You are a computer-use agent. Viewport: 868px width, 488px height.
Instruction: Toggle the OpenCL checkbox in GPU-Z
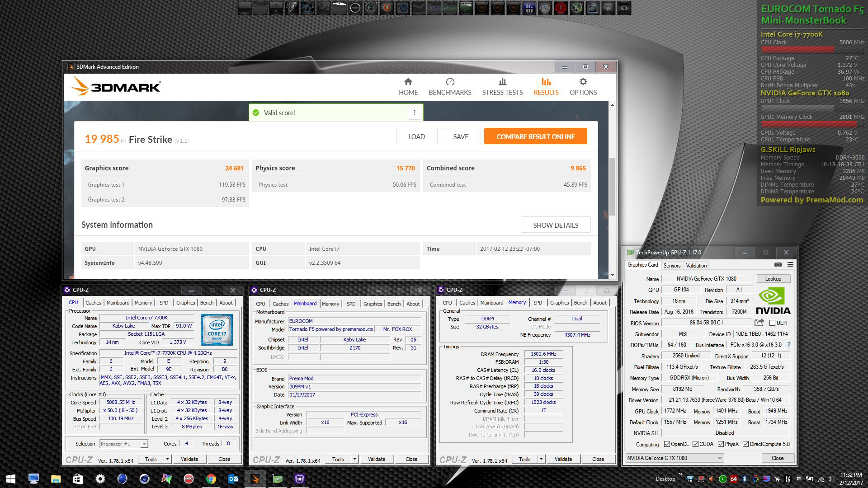(x=667, y=444)
